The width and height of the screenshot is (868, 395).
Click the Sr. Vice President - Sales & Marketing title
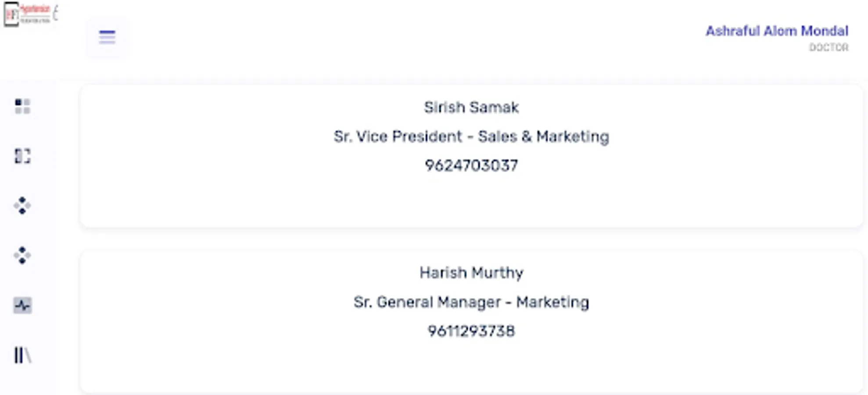pos(471,136)
